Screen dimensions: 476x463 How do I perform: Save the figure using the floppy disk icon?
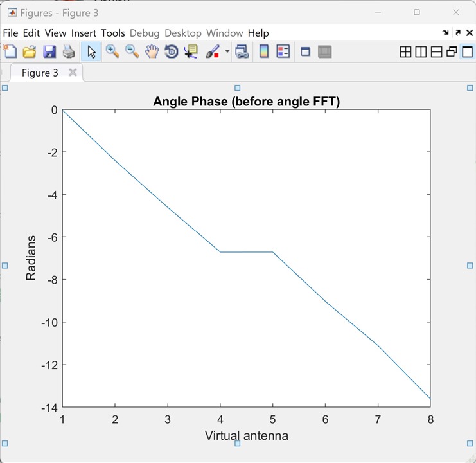tap(49, 51)
